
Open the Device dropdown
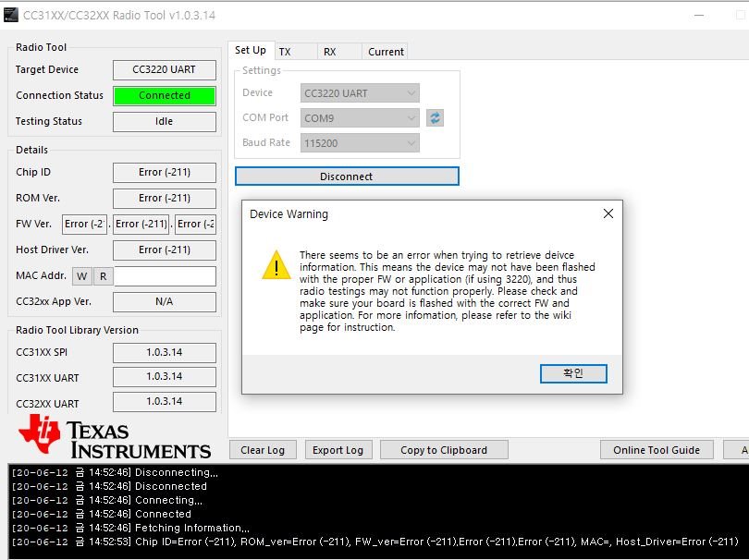360,93
